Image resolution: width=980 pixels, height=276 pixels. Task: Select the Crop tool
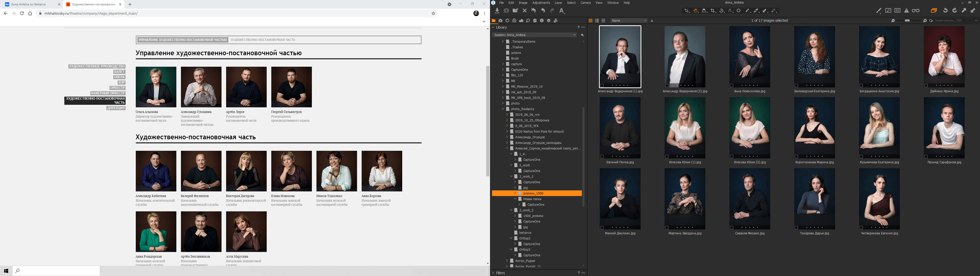point(713,11)
